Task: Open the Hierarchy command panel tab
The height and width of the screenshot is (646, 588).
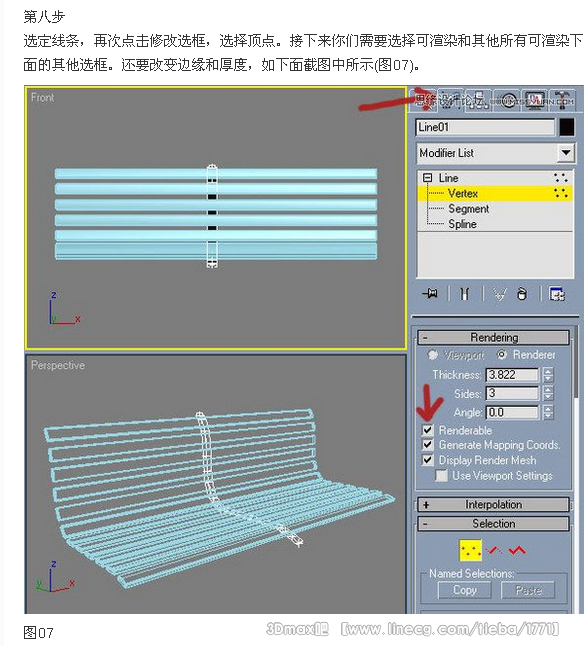Action: (x=478, y=100)
